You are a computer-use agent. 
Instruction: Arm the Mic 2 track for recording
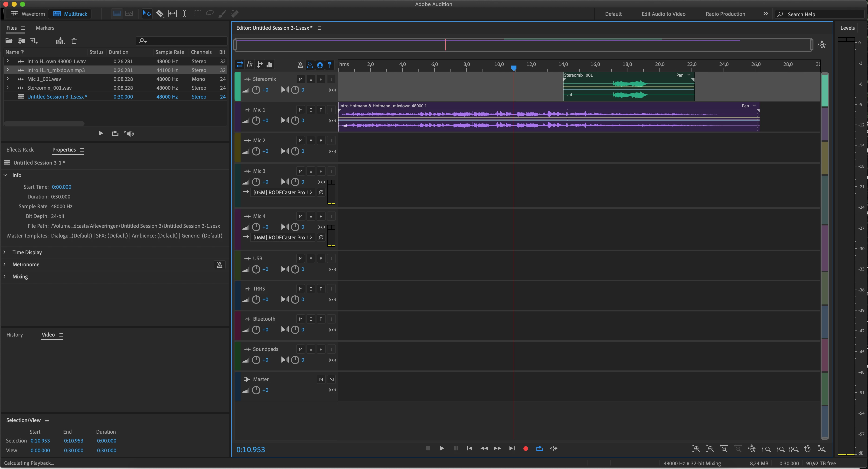coord(321,141)
